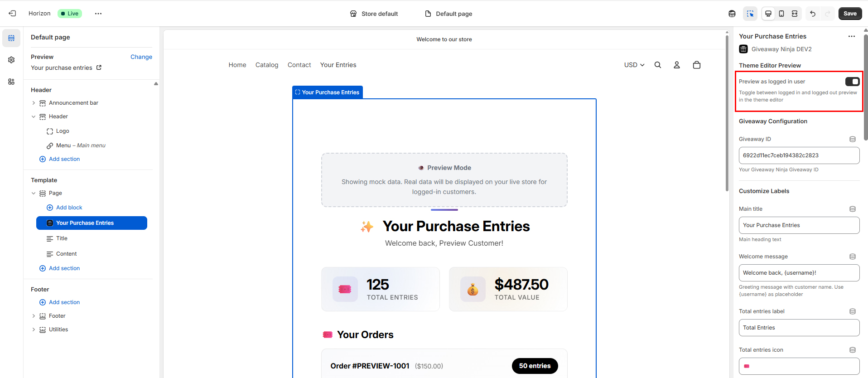Click the Giveaway ID input field
Screen dimensions: 868x378
point(799,155)
